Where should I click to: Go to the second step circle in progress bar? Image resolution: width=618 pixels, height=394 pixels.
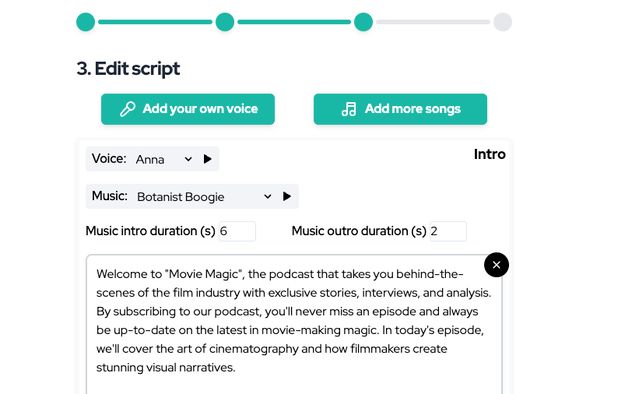225,22
